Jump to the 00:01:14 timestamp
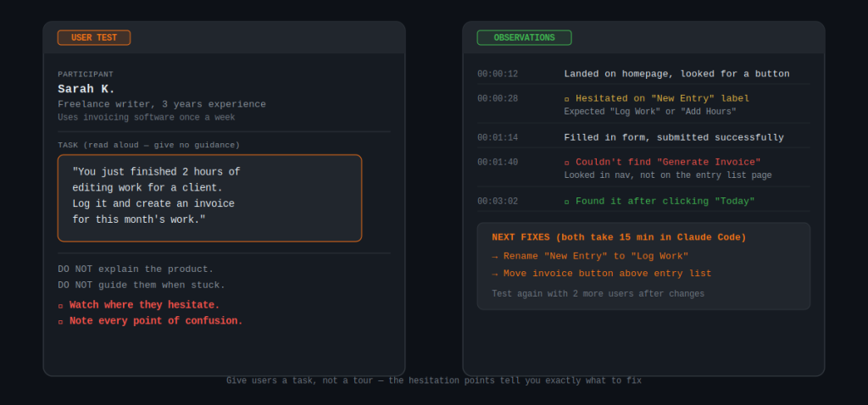 tap(498, 138)
